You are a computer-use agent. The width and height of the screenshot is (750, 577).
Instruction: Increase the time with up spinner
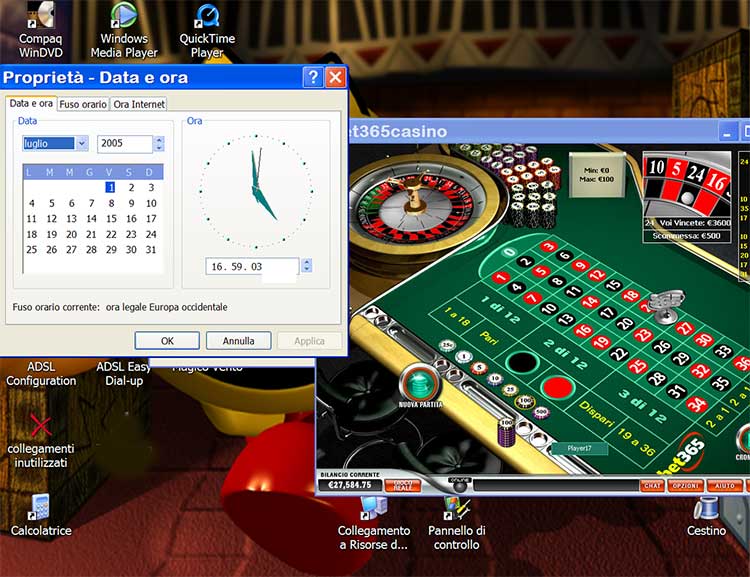tap(307, 262)
